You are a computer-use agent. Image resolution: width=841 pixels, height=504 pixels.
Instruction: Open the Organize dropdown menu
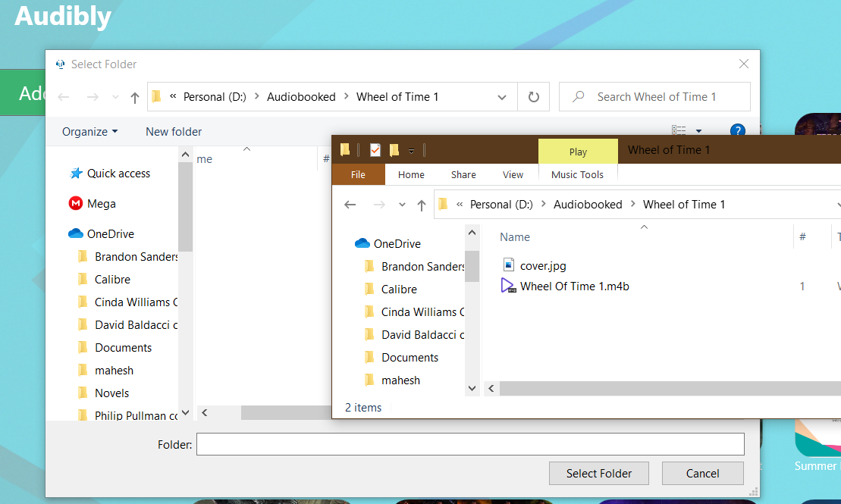coord(89,131)
